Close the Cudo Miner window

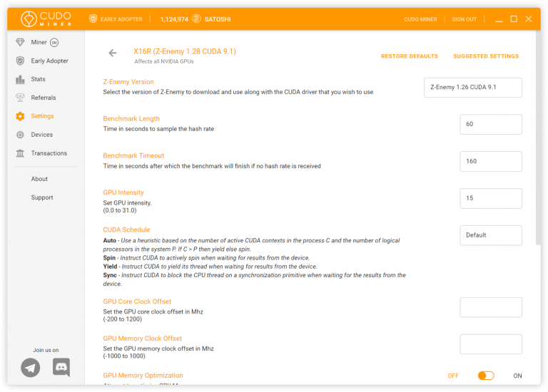529,19
